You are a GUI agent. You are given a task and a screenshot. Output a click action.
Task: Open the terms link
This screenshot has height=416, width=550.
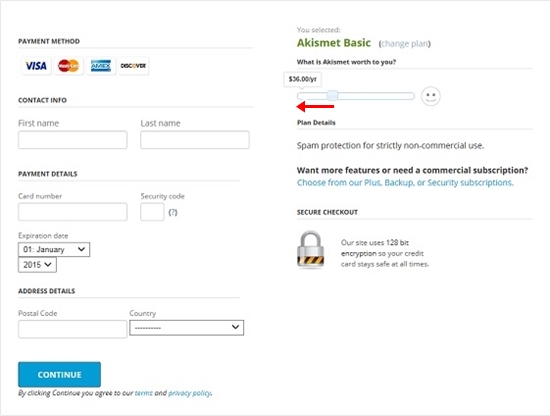[144, 393]
